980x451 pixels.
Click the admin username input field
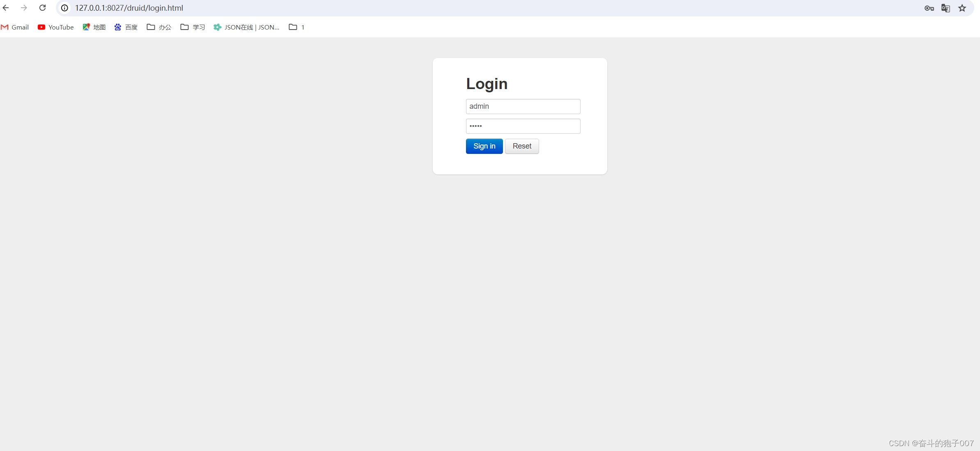tap(523, 105)
